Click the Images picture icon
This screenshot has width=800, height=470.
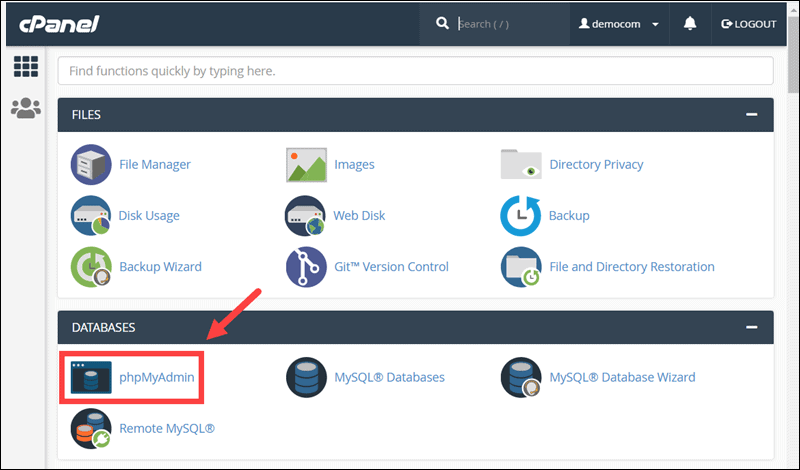306,165
